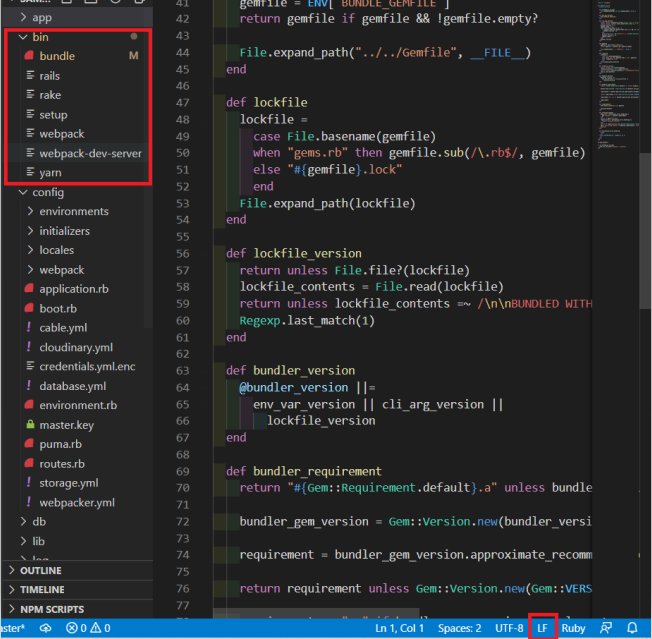Image resolution: width=652 pixels, height=639 pixels.
Task: Open errors count in status bar
Action: point(76,628)
